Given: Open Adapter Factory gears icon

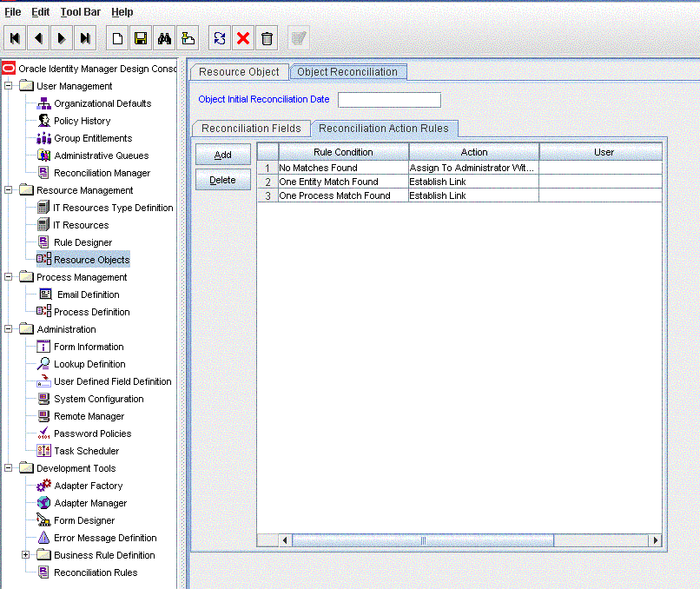Looking at the screenshot, I should (43, 486).
